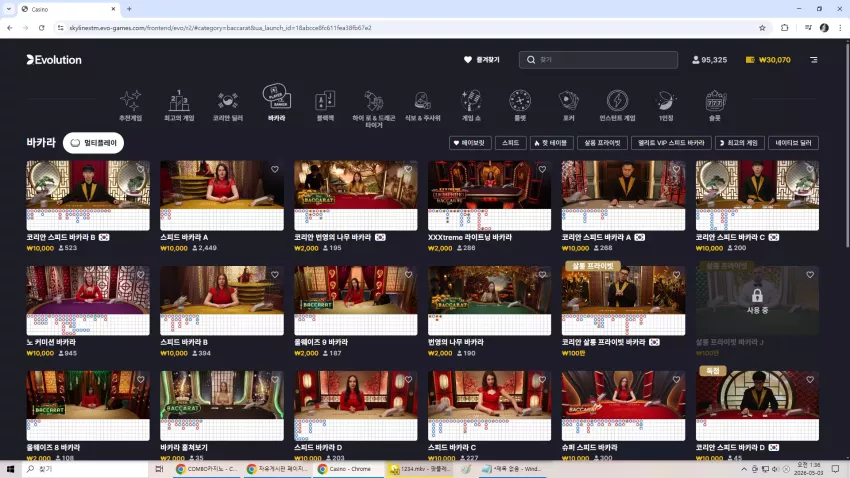The height and width of the screenshot is (478, 850).
Task: Select the 바카라 Baccarat category tab
Action: coord(276,103)
